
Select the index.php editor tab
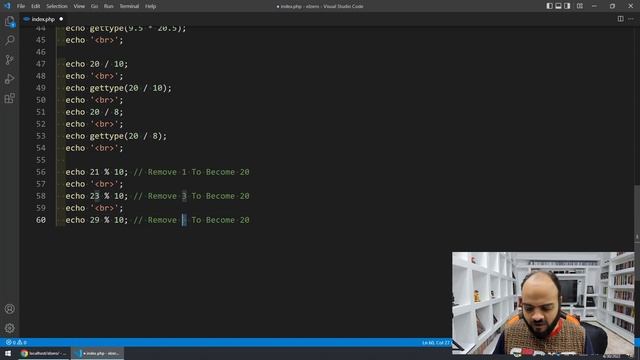[44, 19]
